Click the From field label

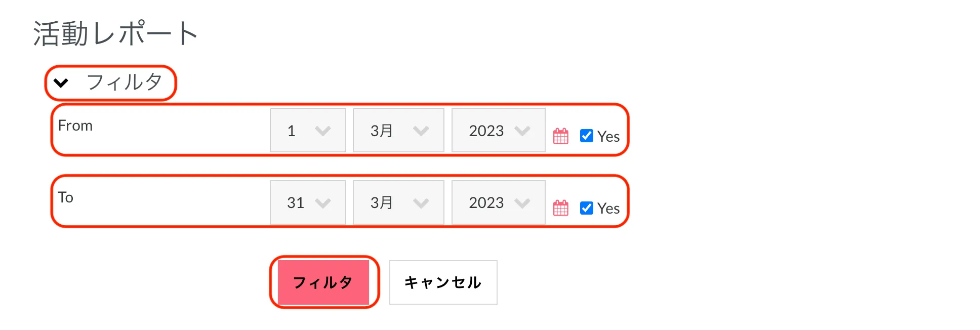coord(75,126)
